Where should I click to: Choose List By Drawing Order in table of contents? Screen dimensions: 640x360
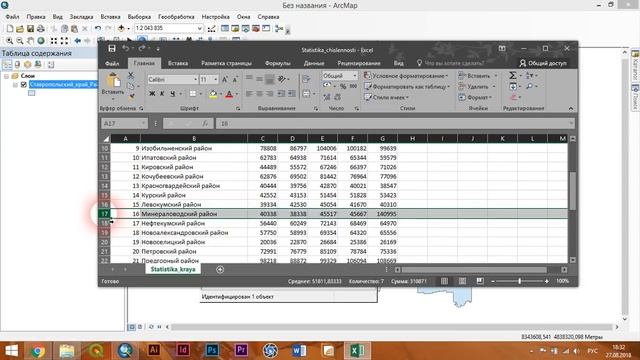pos(7,64)
